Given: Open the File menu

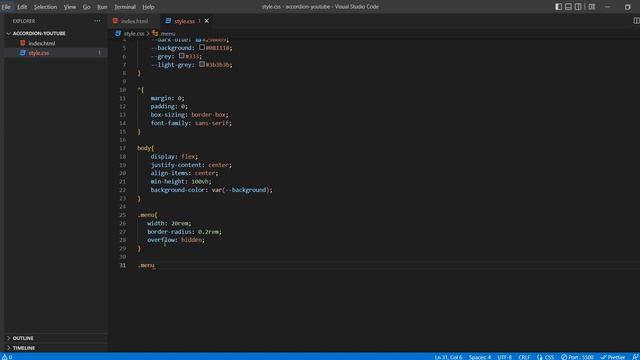Looking at the screenshot, I should 6,7.
